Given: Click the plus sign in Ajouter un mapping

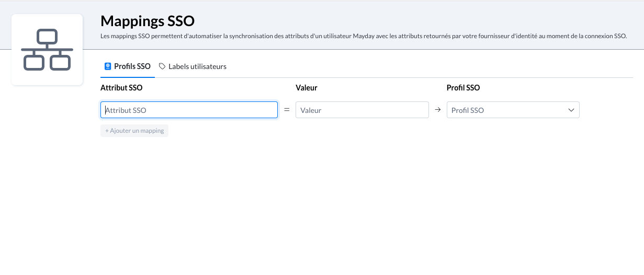Looking at the screenshot, I should [x=107, y=131].
